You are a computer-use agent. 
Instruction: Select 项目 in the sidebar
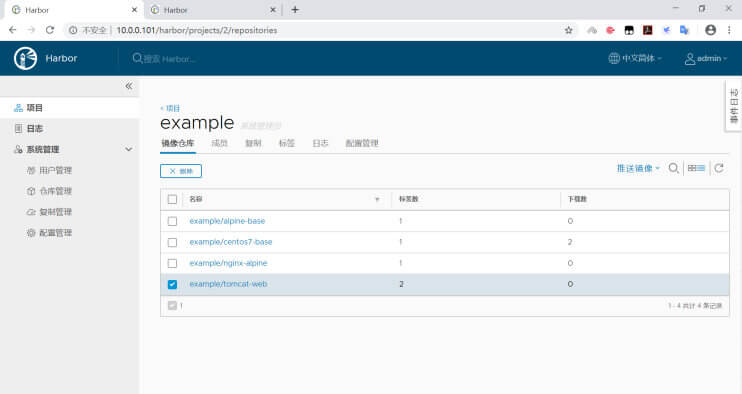pyautogui.click(x=70, y=108)
